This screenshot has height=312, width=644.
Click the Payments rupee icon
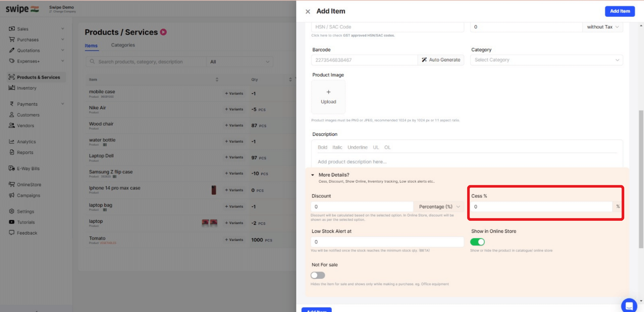pyautogui.click(x=12, y=104)
